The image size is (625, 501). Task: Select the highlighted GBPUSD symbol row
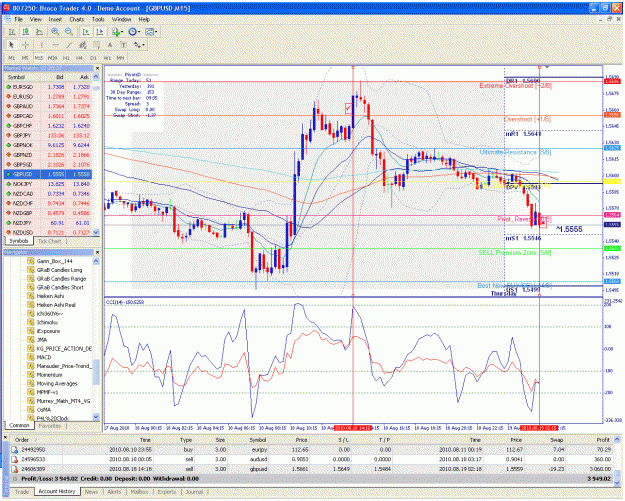click(48, 174)
